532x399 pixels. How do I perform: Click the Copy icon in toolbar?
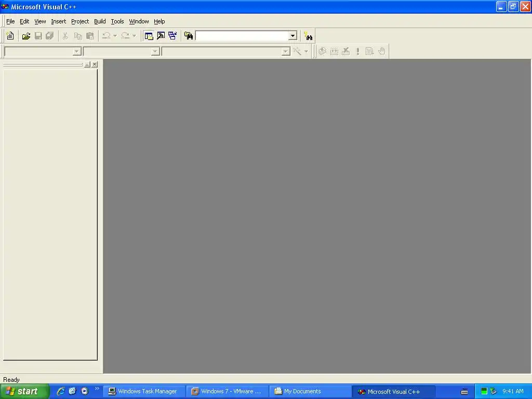(78, 36)
